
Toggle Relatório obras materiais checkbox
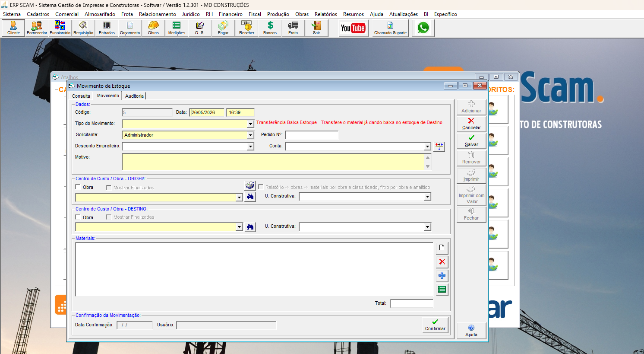[261, 187]
